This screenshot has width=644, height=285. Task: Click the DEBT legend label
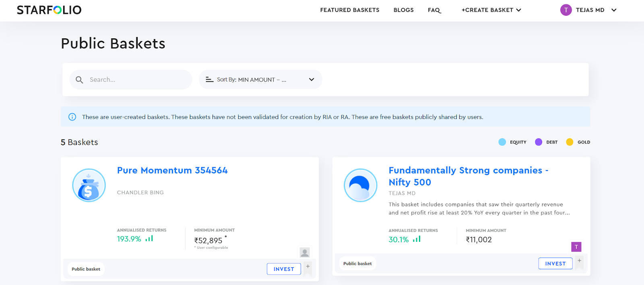[x=552, y=142]
